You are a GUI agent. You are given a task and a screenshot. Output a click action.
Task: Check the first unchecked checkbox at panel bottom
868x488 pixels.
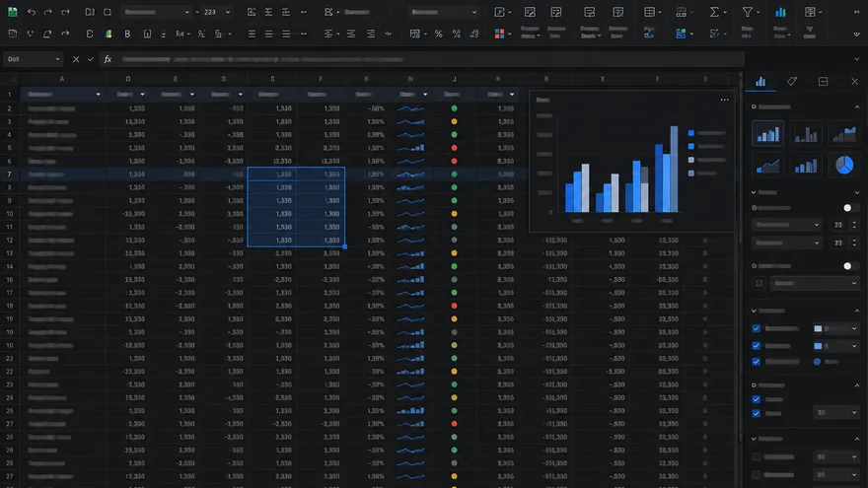(757, 457)
